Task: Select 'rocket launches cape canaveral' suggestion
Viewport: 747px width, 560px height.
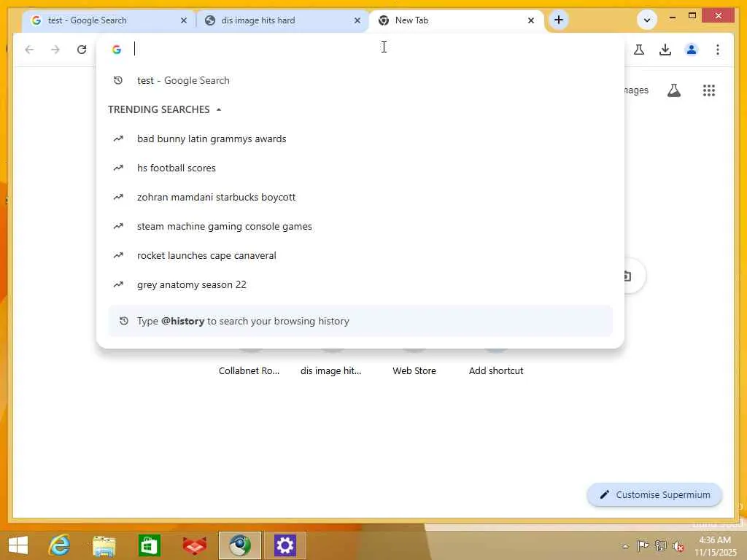Action: click(360, 255)
